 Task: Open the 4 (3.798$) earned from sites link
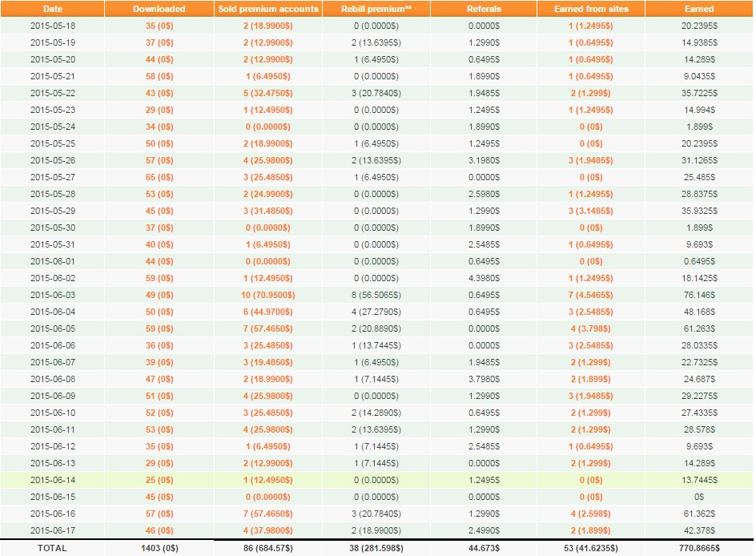click(591, 328)
